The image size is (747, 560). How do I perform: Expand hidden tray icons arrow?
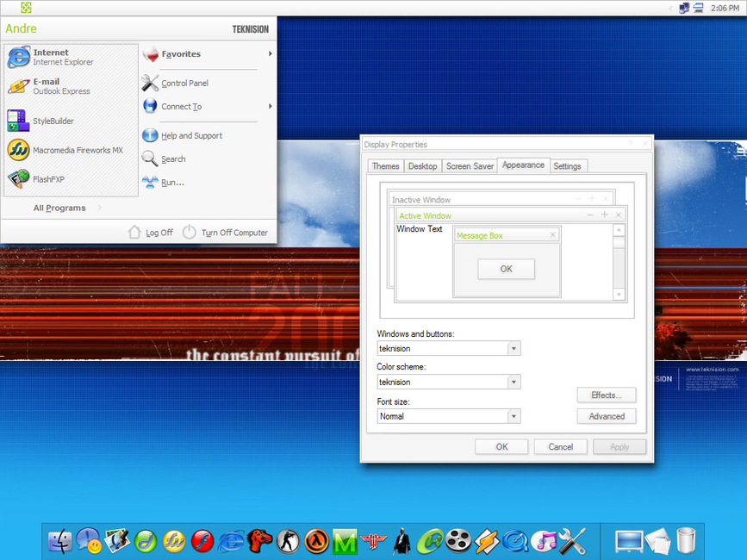coord(671,8)
